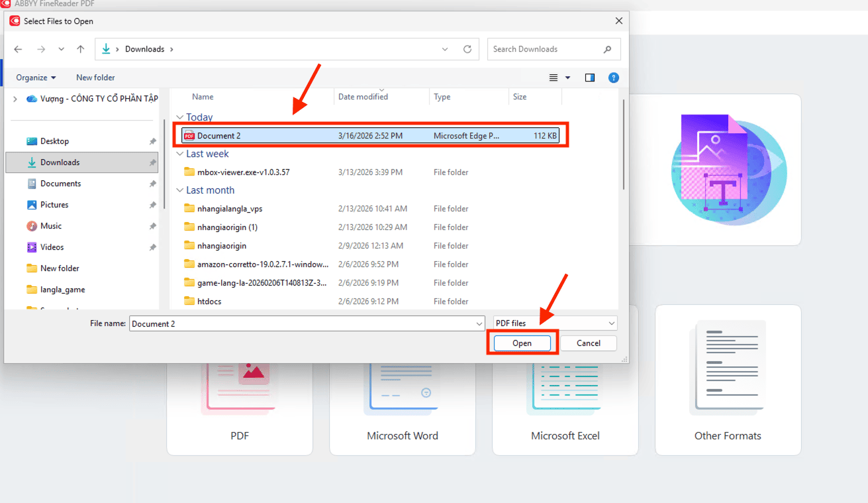Open the Organize menu
Image resolution: width=868 pixels, height=503 pixels.
[36, 78]
